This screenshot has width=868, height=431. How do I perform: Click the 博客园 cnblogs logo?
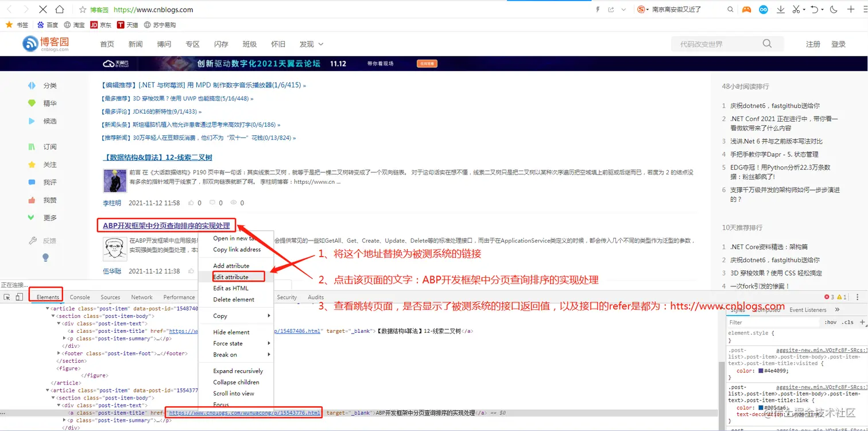46,44
